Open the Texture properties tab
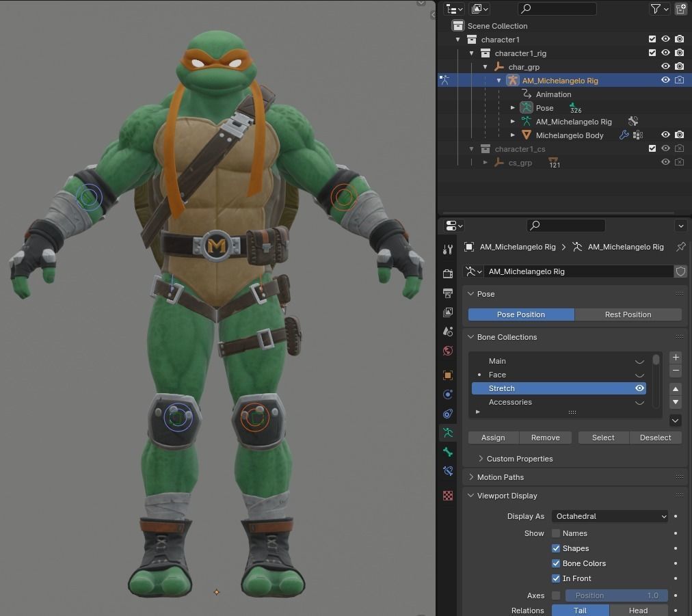Viewport: 692px width, 616px height. click(447, 496)
